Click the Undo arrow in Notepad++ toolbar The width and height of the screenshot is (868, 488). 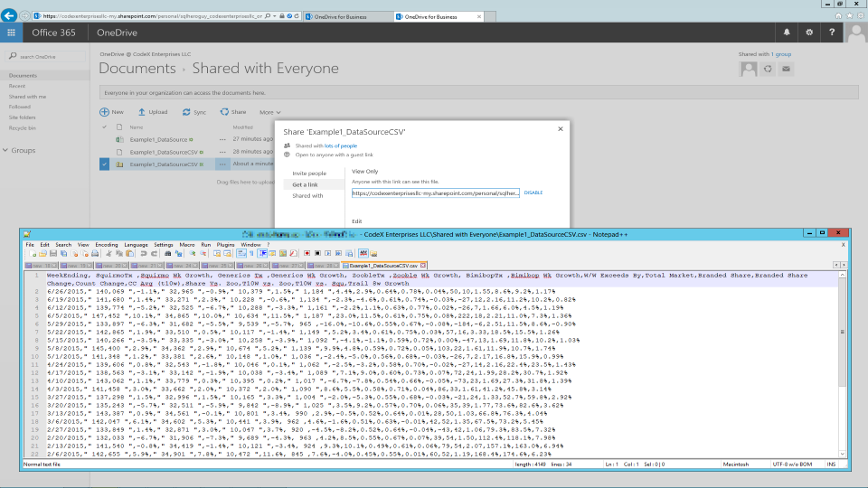[144, 253]
